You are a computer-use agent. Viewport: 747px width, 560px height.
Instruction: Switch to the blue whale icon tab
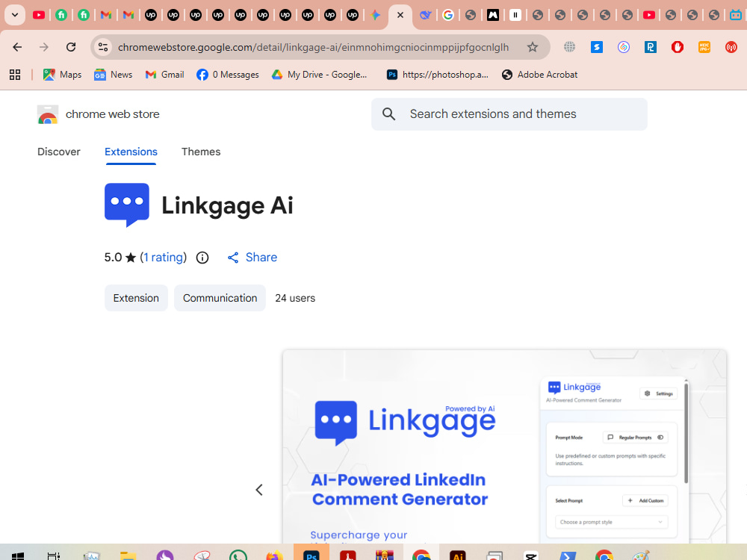coord(425,15)
